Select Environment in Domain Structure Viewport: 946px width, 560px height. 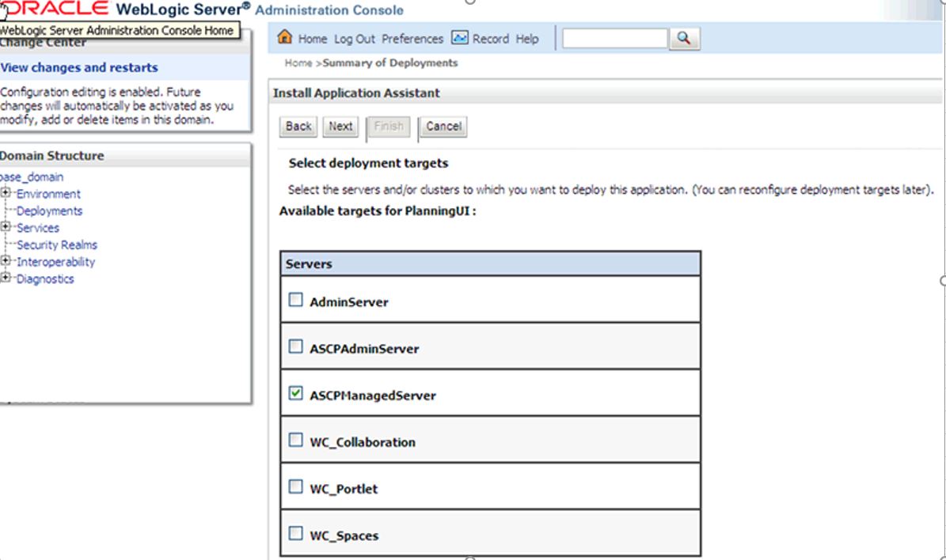48,194
